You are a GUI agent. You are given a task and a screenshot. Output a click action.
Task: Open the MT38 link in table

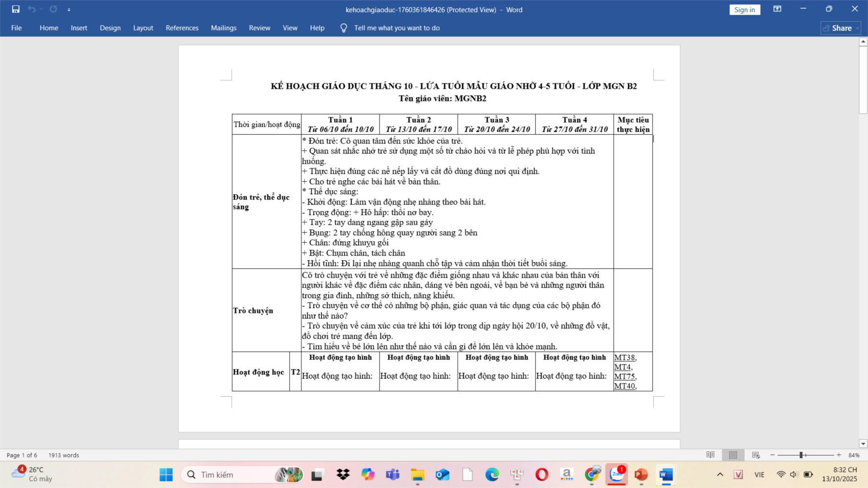coord(624,358)
